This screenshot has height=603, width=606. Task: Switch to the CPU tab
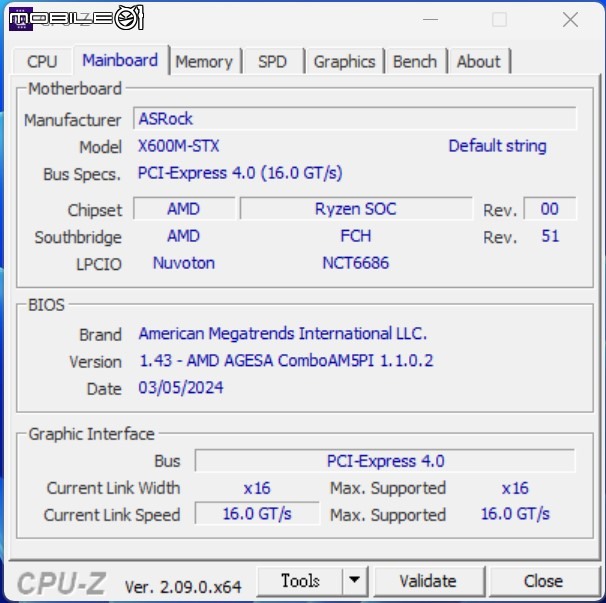click(x=42, y=61)
